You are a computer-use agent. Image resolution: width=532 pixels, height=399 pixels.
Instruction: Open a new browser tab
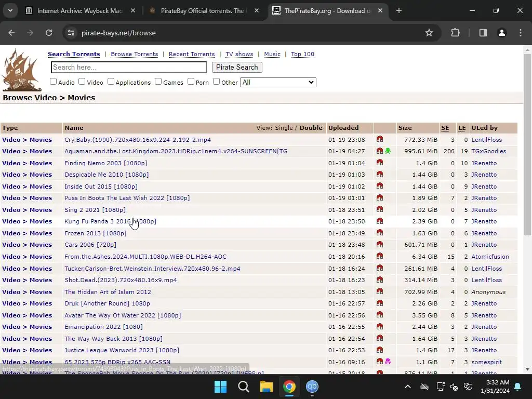click(399, 11)
